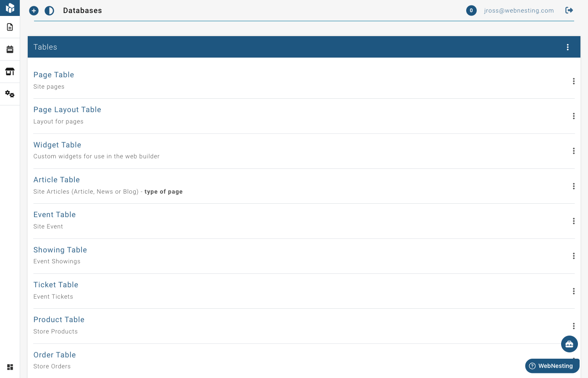This screenshot has width=588, height=378.
Task: Toggle dark mode with the half-circle icon
Action: pos(49,10)
